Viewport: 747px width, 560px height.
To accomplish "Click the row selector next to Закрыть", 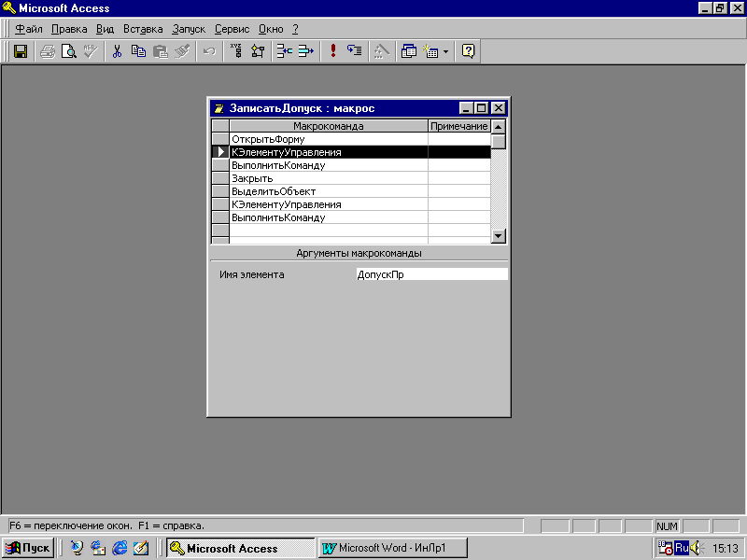I will pos(220,178).
